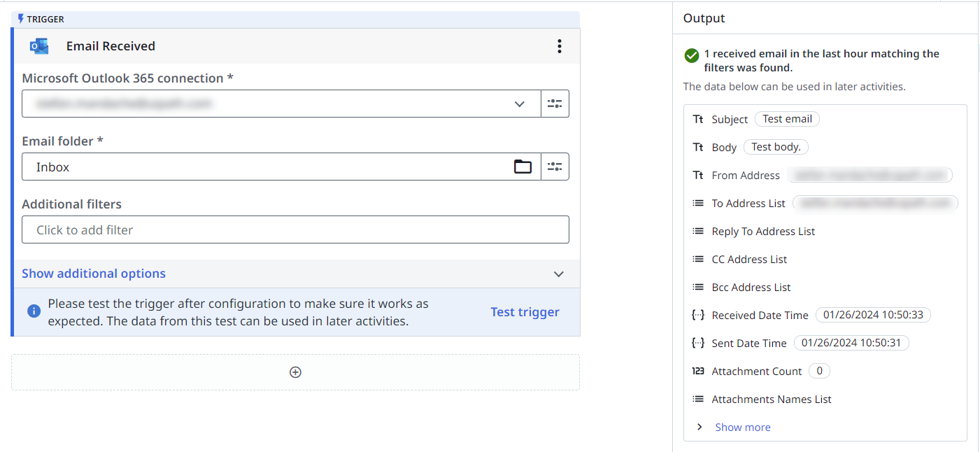Screen dimensions: 980x452
Task: Click the folder browse icon in Email folder
Action: click(x=523, y=167)
